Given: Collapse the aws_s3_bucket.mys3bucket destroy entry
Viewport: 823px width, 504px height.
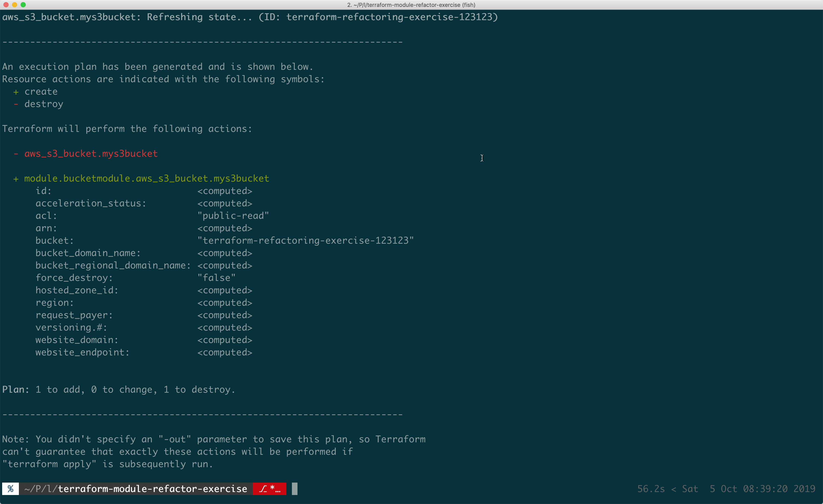Looking at the screenshot, I should coord(90,154).
